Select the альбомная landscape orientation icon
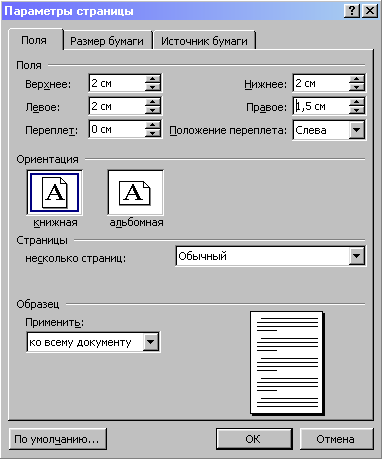This screenshot has width=382, height=459. [x=135, y=193]
